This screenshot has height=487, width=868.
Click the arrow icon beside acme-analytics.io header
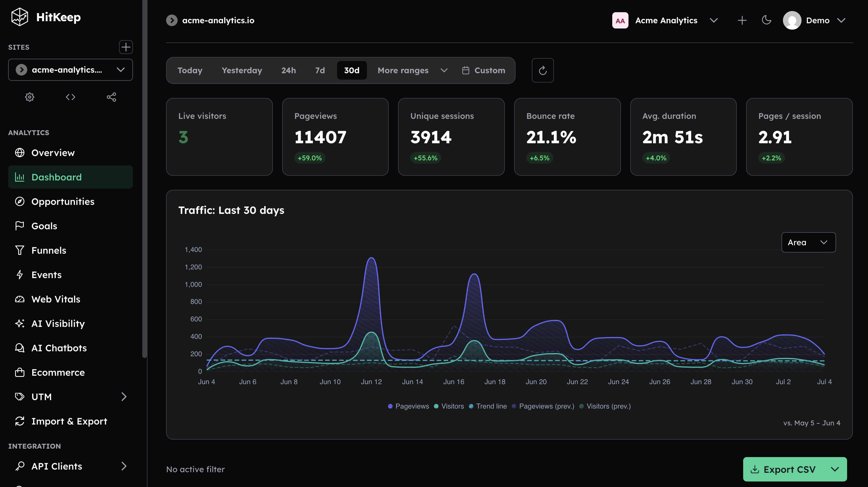(x=172, y=21)
